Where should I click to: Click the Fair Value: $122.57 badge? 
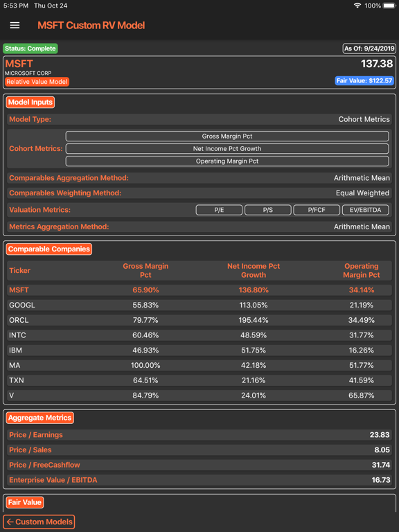tap(364, 81)
